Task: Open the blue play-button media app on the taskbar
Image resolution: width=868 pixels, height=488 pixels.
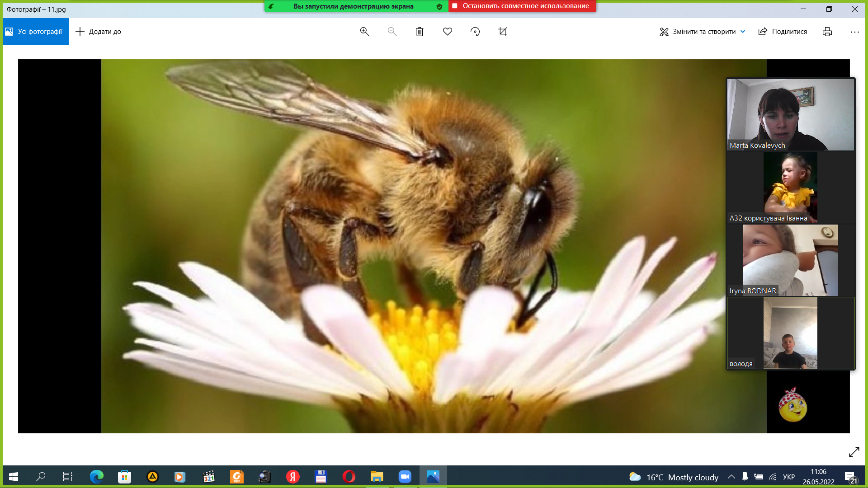Action: [180, 477]
